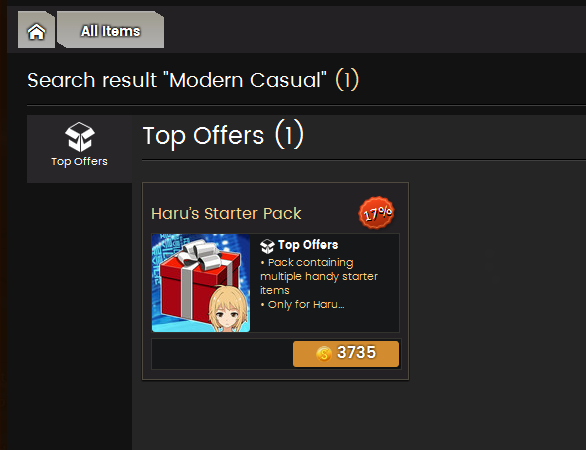Click the gold coin icon on price
Image resolution: width=586 pixels, height=450 pixels.
[x=324, y=354]
